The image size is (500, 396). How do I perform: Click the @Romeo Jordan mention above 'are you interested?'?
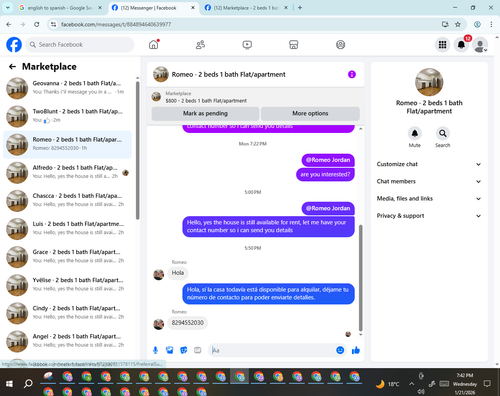328,160
